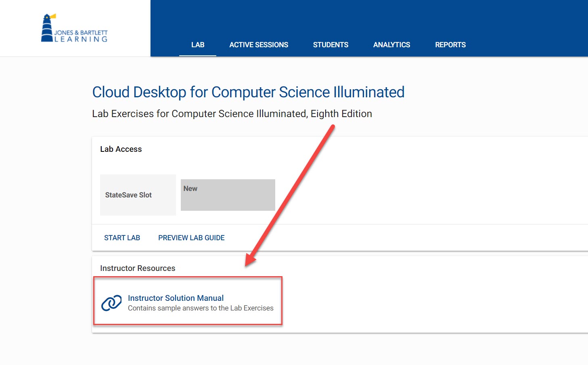Open the Instructor Solution Manual link

[176, 298]
